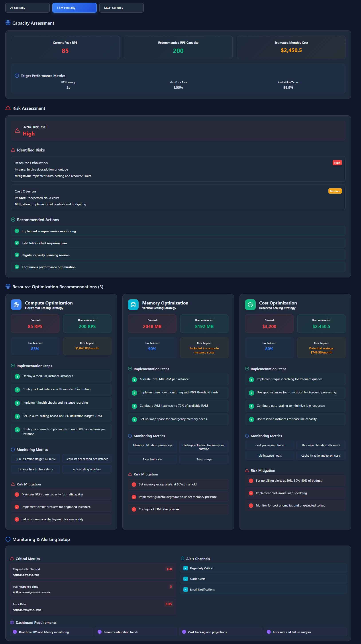Image resolution: width=361 pixels, height=644 pixels.
Task: Select the LLM Security tab
Action: pyautogui.click(x=74, y=8)
